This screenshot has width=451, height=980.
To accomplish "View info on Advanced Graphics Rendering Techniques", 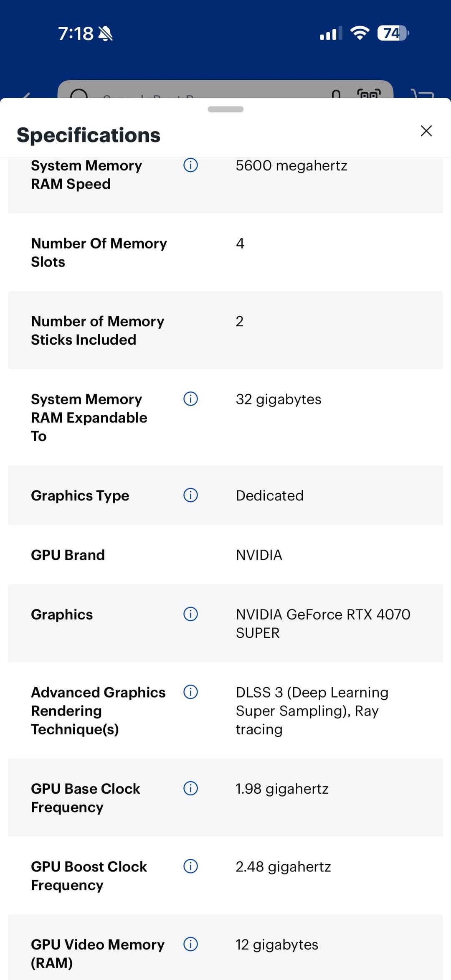I will (x=190, y=692).
